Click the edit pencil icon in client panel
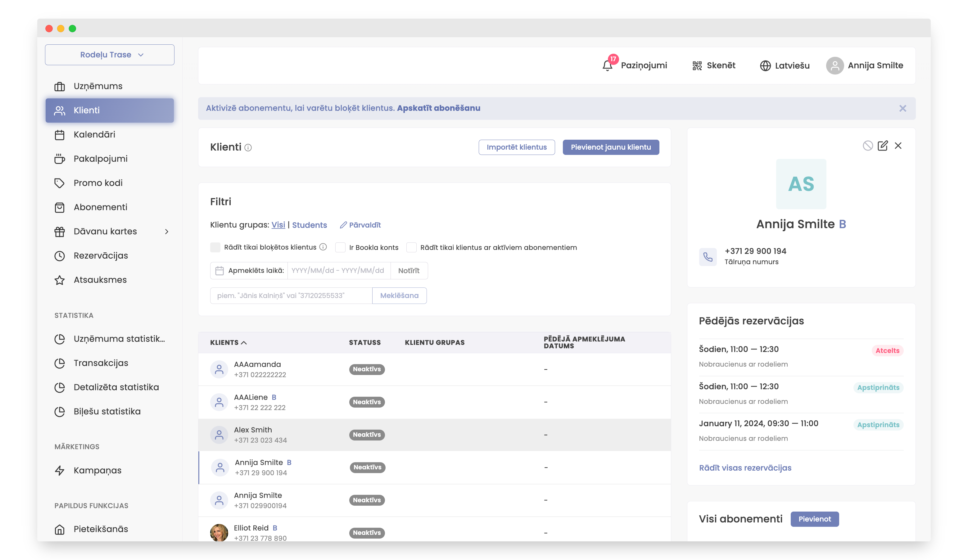The height and width of the screenshot is (560, 968). [x=882, y=146]
